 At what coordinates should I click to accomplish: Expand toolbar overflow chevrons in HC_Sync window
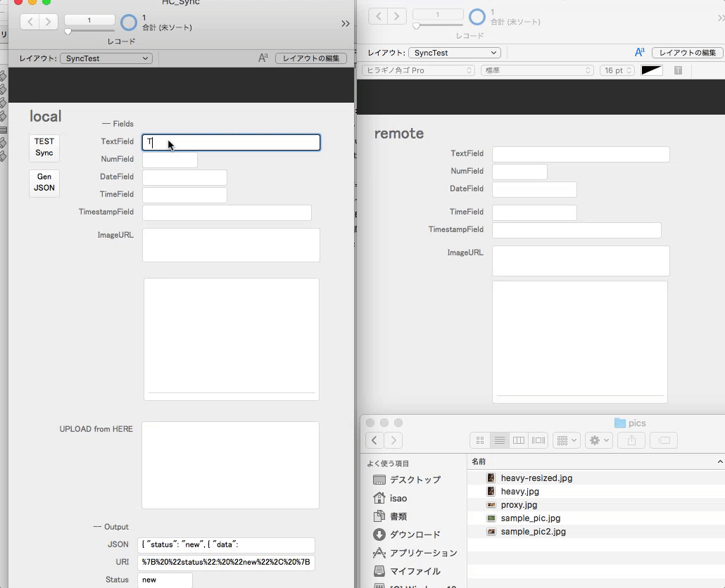pyautogui.click(x=346, y=23)
